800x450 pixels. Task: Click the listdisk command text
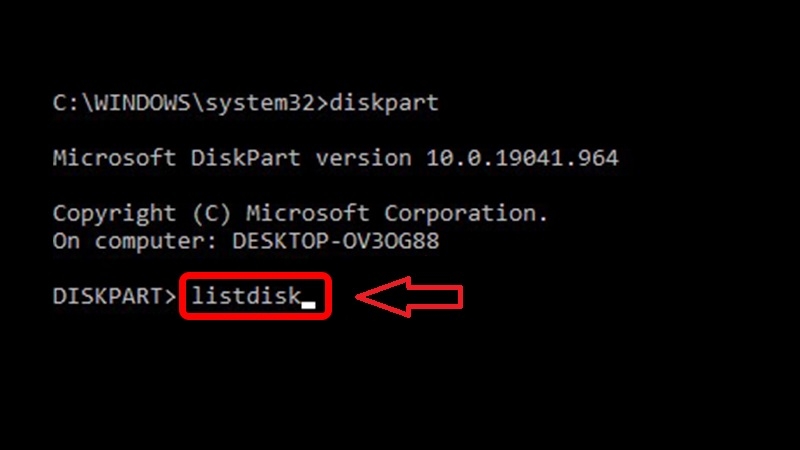246,296
